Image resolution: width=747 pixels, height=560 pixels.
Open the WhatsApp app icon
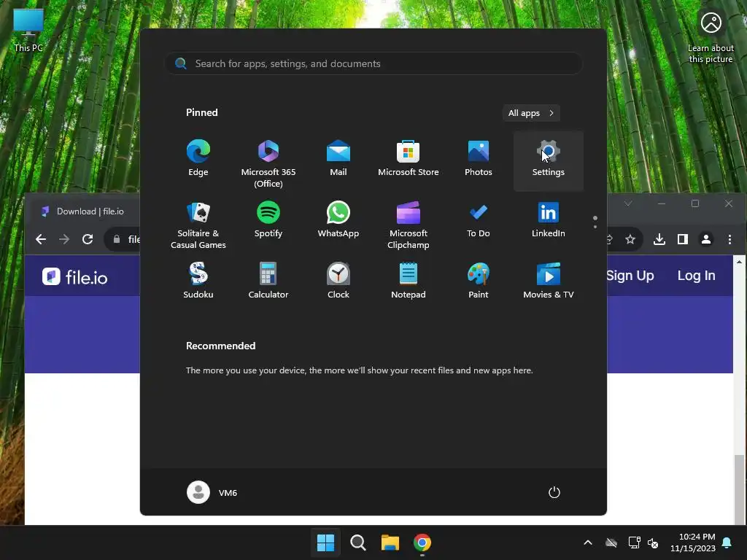(x=338, y=222)
